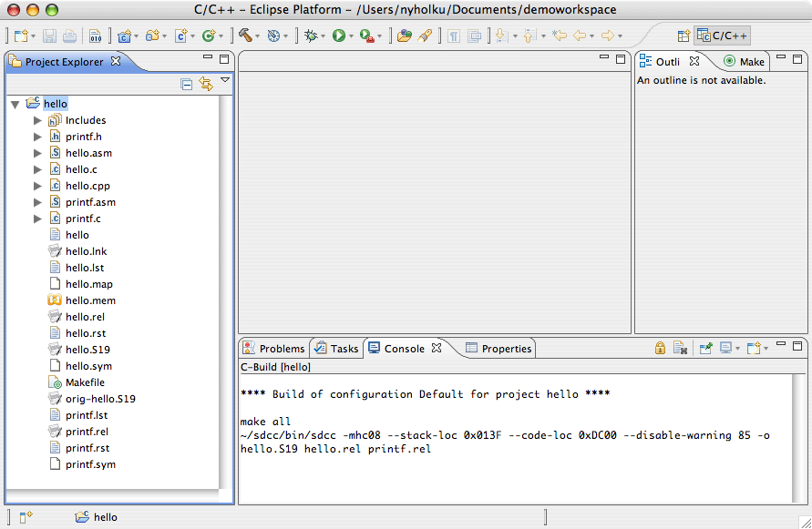Select the Makefile in Project Explorer
The height and width of the screenshot is (529, 812).
(85, 382)
